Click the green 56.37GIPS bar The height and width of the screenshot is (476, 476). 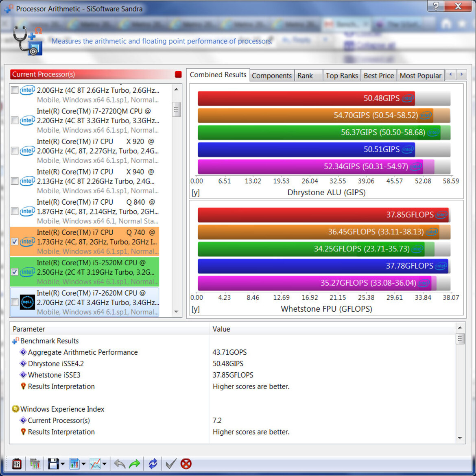tap(319, 132)
